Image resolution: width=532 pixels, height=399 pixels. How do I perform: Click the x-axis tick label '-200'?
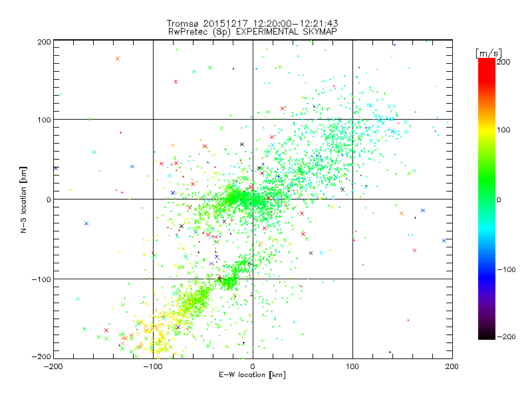(x=53, y=366)
